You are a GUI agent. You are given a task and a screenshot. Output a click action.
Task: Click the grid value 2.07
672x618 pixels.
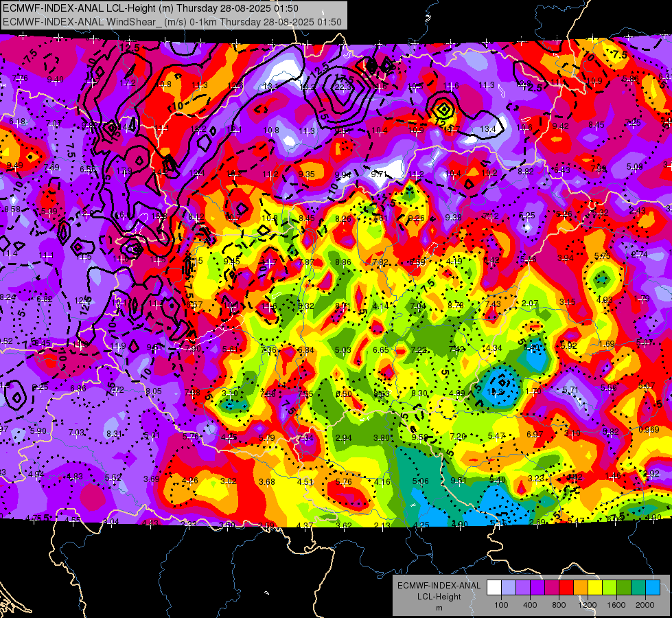530,304
